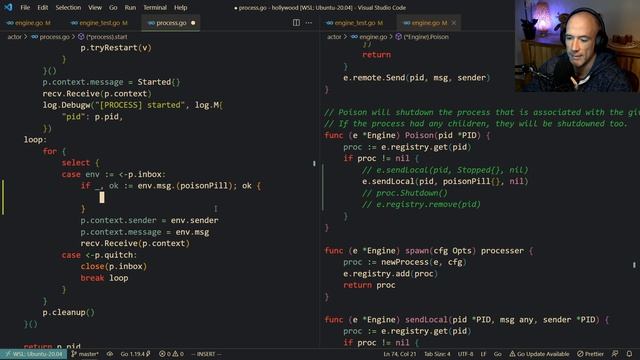This screenshot has width=640, height=360.
Task: Click process.go in the breadcrumb
Action: click(x=55, y=37)
